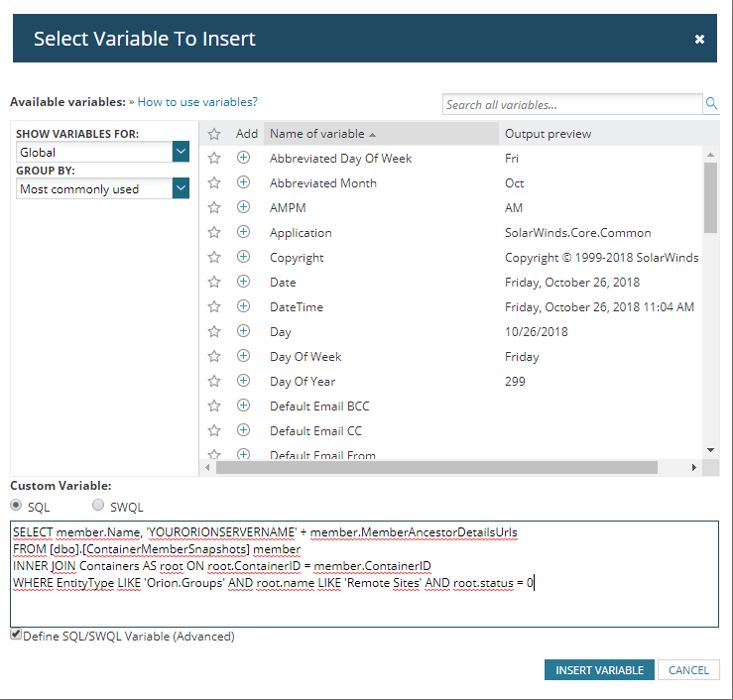Image resolution: width=733 pixels, height=700 pixels.
Task: Add the Day variable
Action: click(243, 331)
